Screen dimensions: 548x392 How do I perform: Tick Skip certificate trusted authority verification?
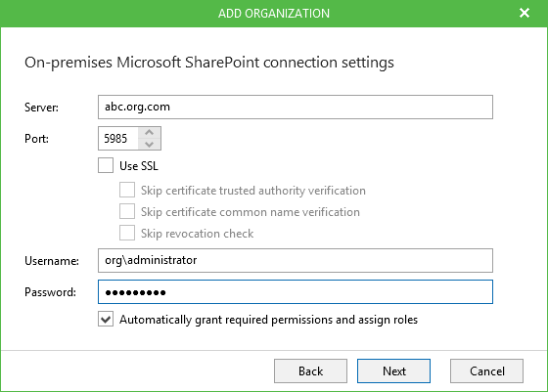pos(127,191)
